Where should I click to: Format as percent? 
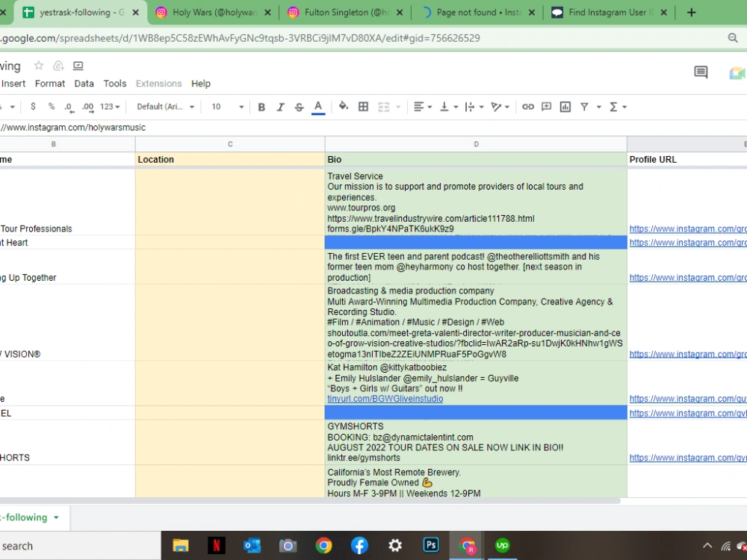coord(52,106)
